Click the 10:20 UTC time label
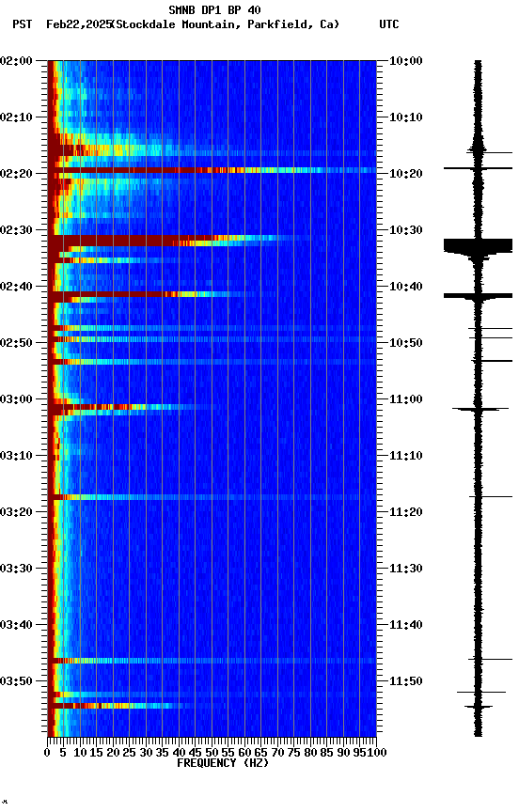The width and height of the screenshot is (519, 812). [x=406, y=174]
